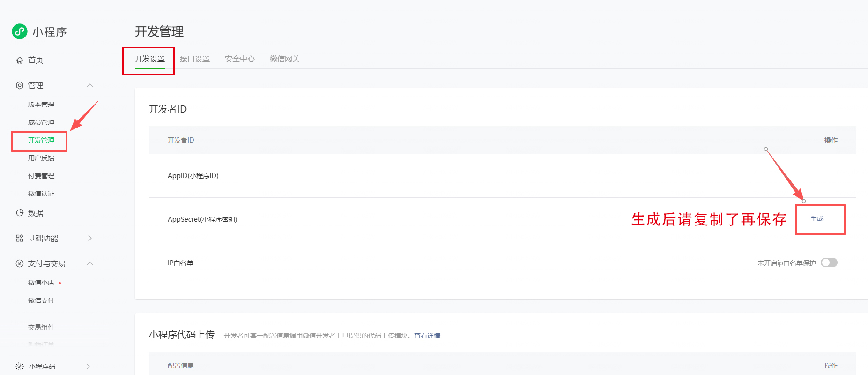Open the 安全中心 tab
This screenshot has height=375, width=868.
pos(240,59)
